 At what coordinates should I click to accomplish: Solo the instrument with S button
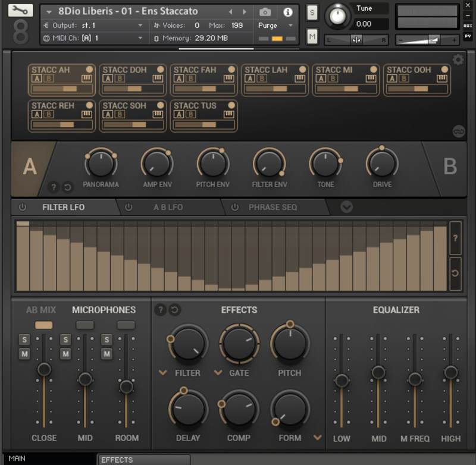click(x=312, y=12)
